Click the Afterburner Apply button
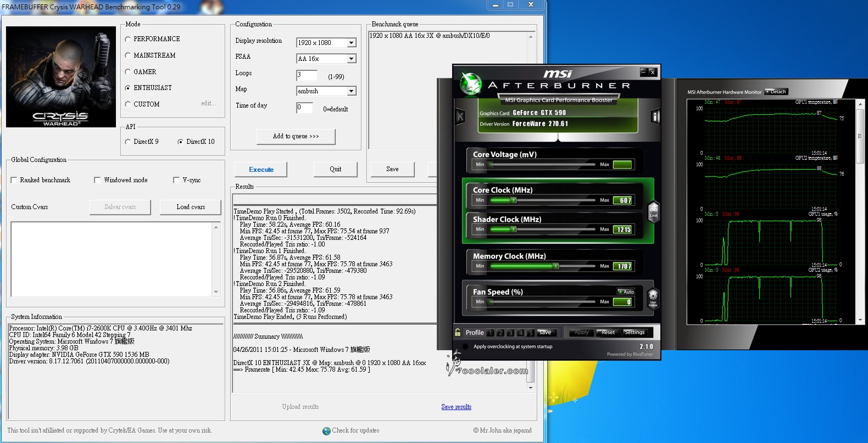Screen dimensions: 868x443 (x=581, y=333)
